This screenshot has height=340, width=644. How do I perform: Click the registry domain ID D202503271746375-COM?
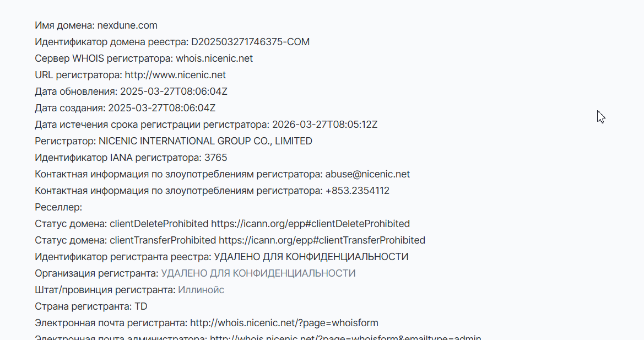[x=251, y=42]
